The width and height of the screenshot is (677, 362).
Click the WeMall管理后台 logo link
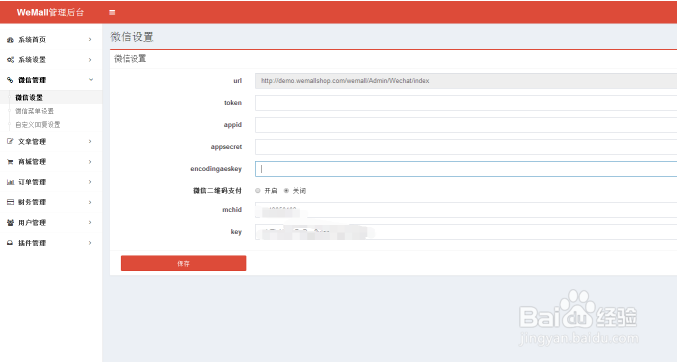(x=51, y=13)
